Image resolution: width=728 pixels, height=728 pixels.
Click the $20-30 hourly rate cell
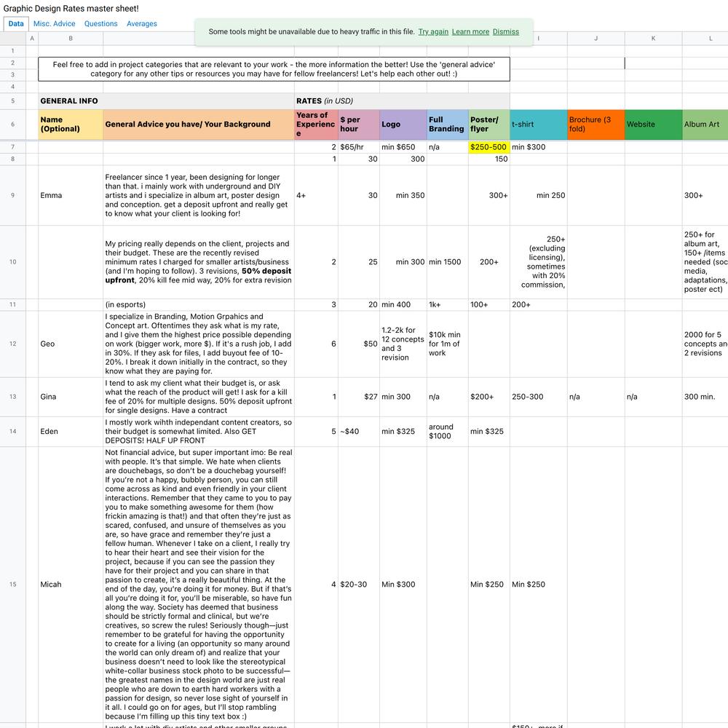click(x=359, y=584)
